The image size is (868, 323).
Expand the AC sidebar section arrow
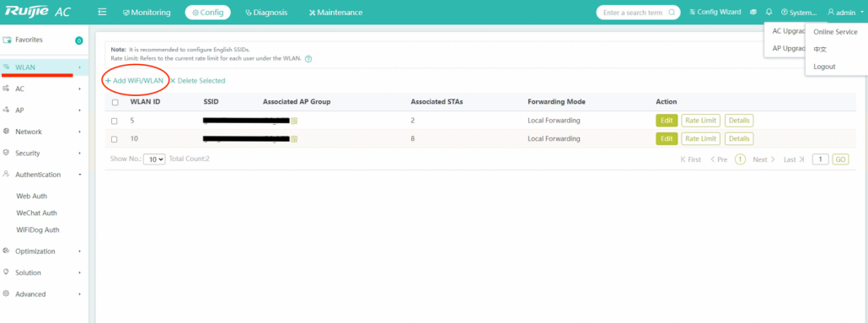80,89
